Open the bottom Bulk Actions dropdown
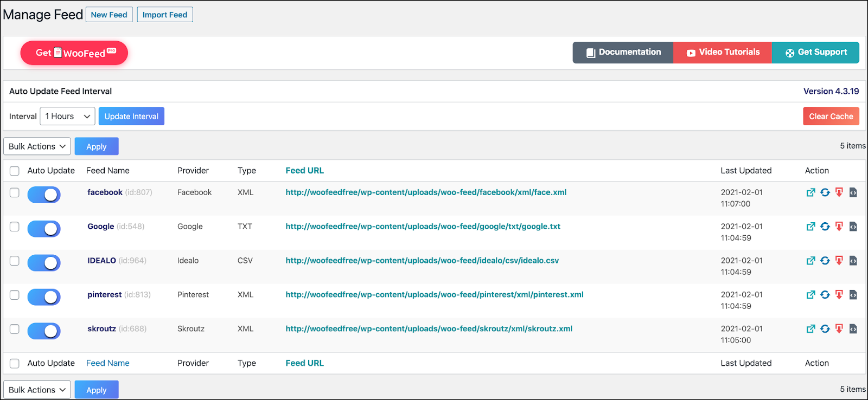Image resolution: width=868 pixels, height=400 pixels. (x=37, y=390)
